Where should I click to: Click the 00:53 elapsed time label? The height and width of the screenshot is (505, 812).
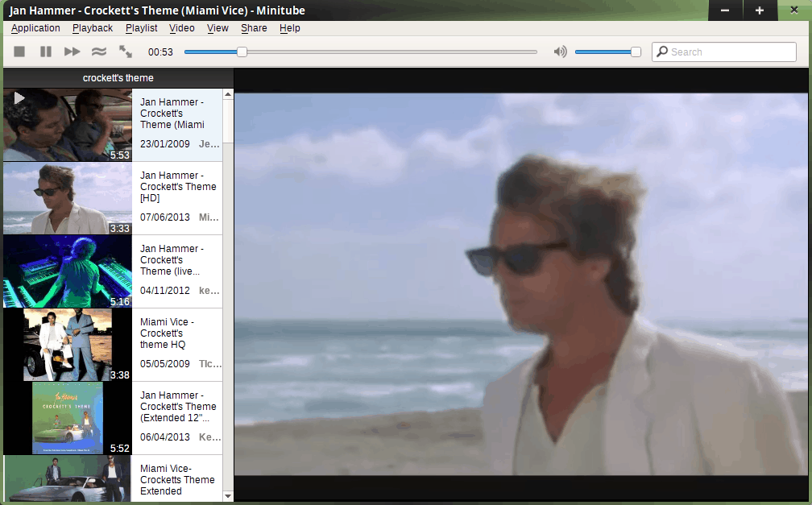click(x=160, y=52)
